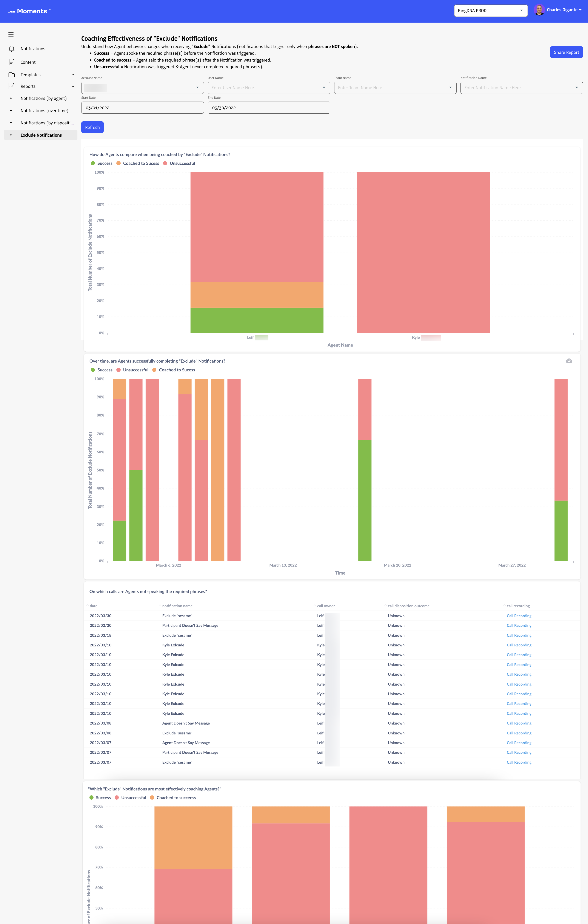588x924 pixels.
Task: Open Call Recording for 2022/03/18 row
Action: [519, 635]
